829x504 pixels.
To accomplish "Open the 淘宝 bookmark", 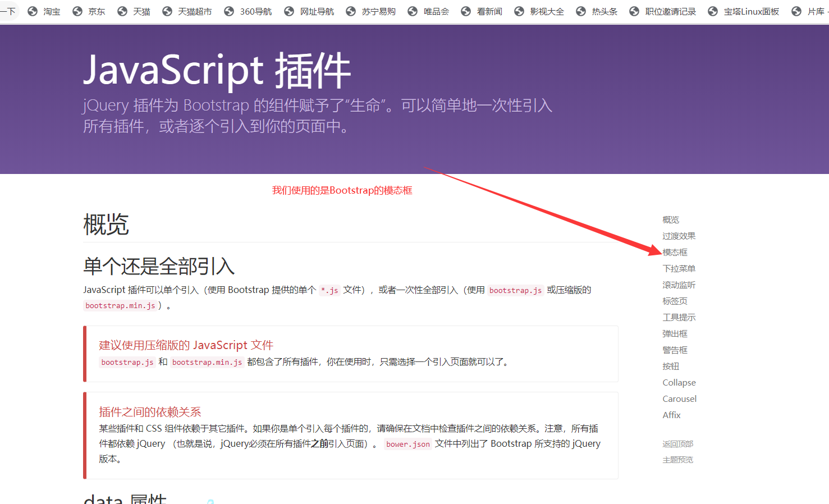I will pos(52,11).
